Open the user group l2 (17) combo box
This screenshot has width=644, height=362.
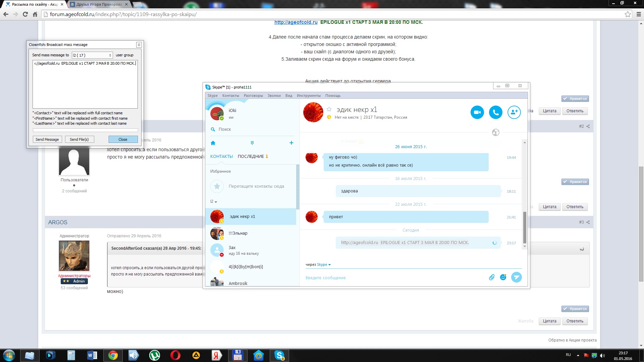92,55
